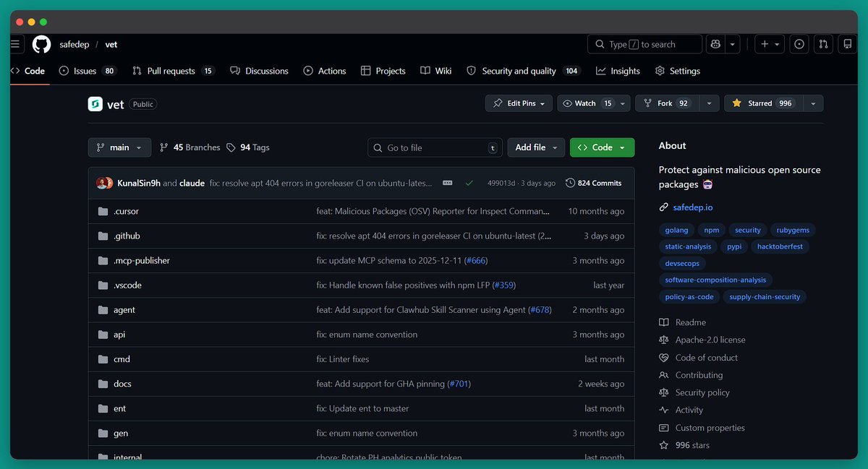Viewport: 868px width, 469px height.
Task: Switch to the Issues tab
Action: point(88,71)
